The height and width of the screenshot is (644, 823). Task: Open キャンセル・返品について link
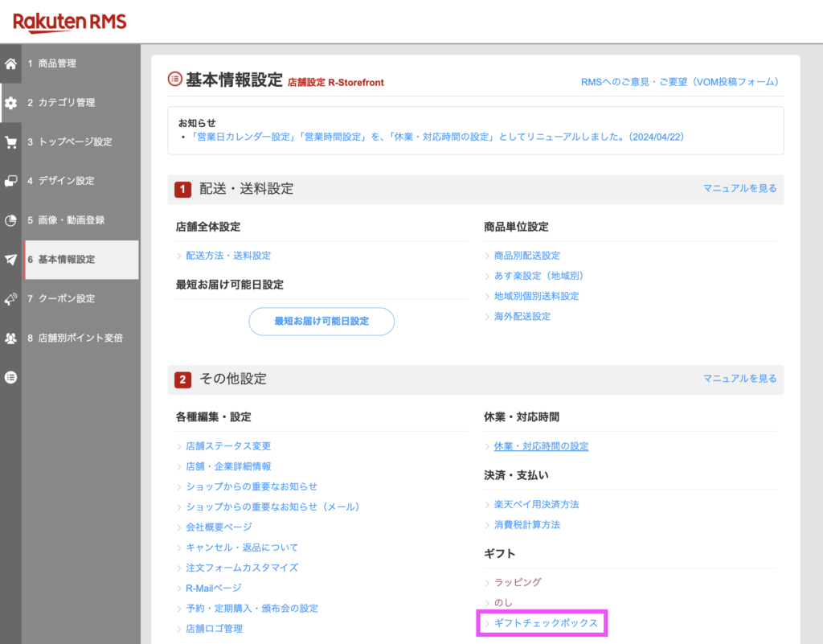coord(242,548)
